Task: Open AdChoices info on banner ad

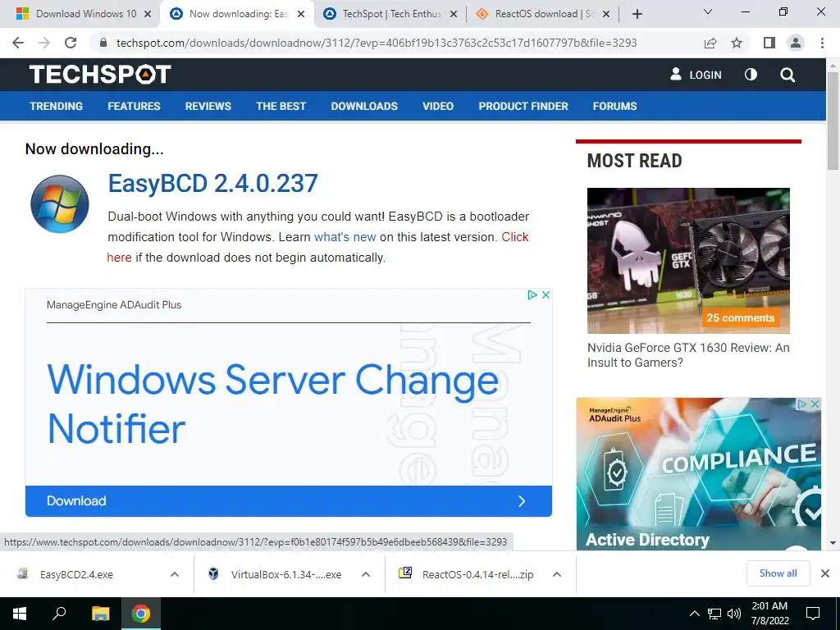Action: 532,294
